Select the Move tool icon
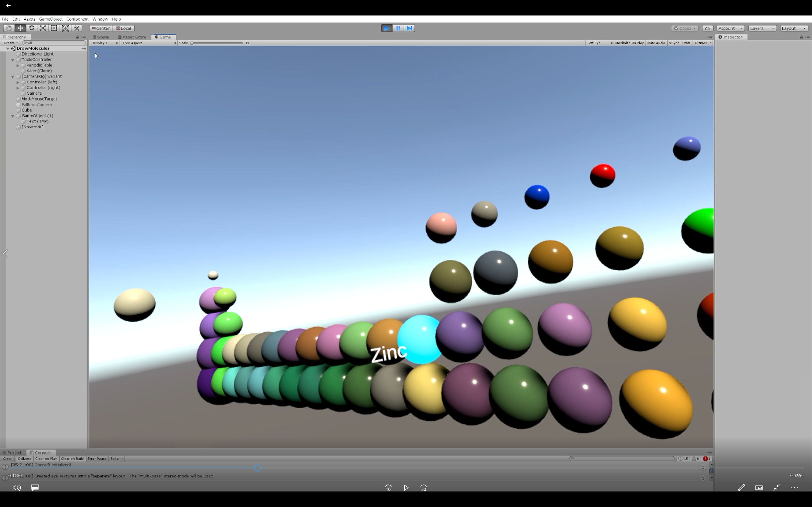 20,28
